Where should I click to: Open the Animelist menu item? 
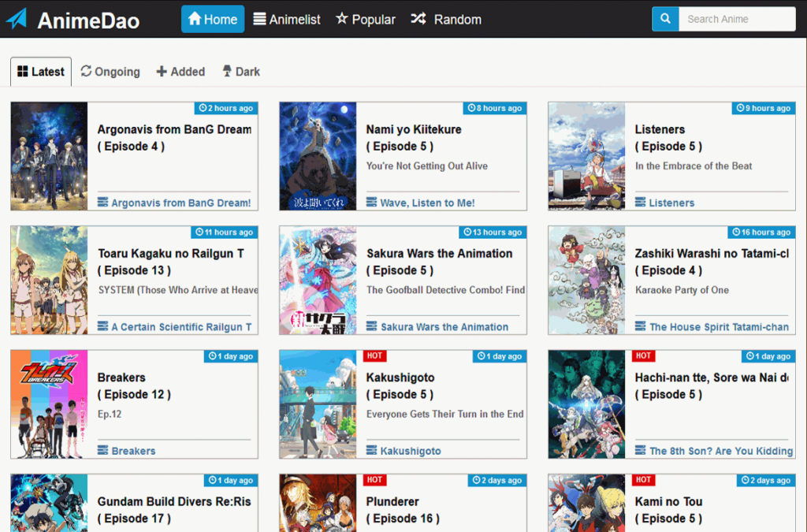coord(287,19)
